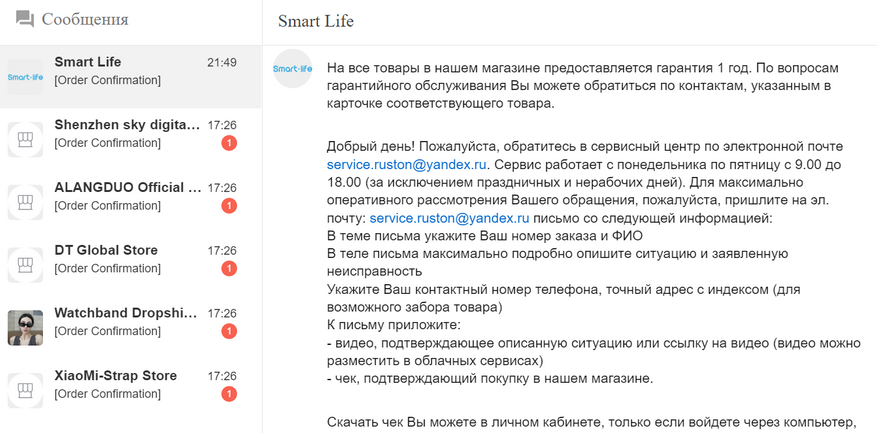Click second service.ruston@yandex.ru link after 'почту:'
The width and height of the screenshot is (877, 433).
[449, 218]
